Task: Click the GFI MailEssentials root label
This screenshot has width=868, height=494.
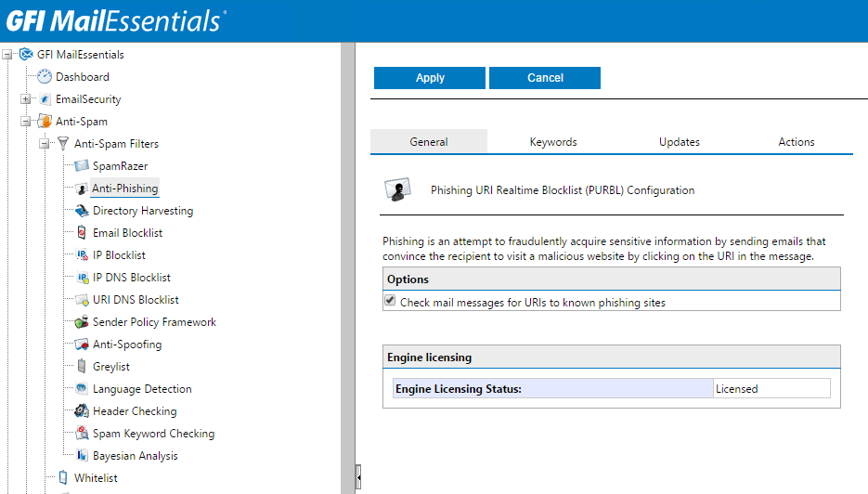Action: pyautogui.click(x=80, y=54)
